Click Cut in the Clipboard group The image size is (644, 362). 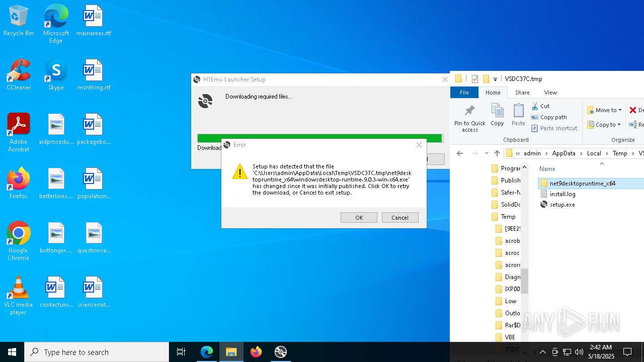(540, 106)
